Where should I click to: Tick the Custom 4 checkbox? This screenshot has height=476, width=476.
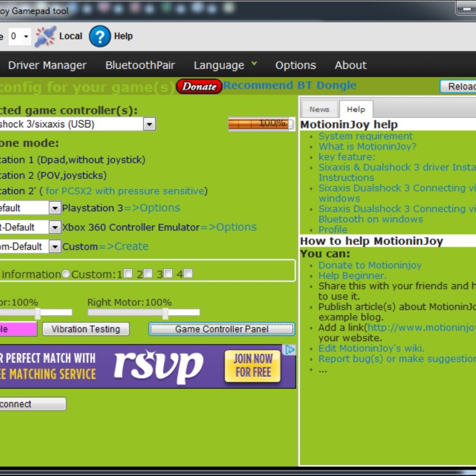[188, 273]
